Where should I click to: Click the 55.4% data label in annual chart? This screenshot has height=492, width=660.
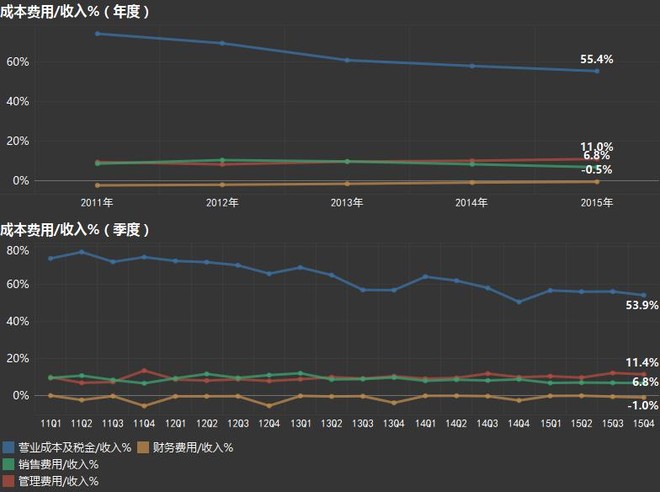[596, 59]
